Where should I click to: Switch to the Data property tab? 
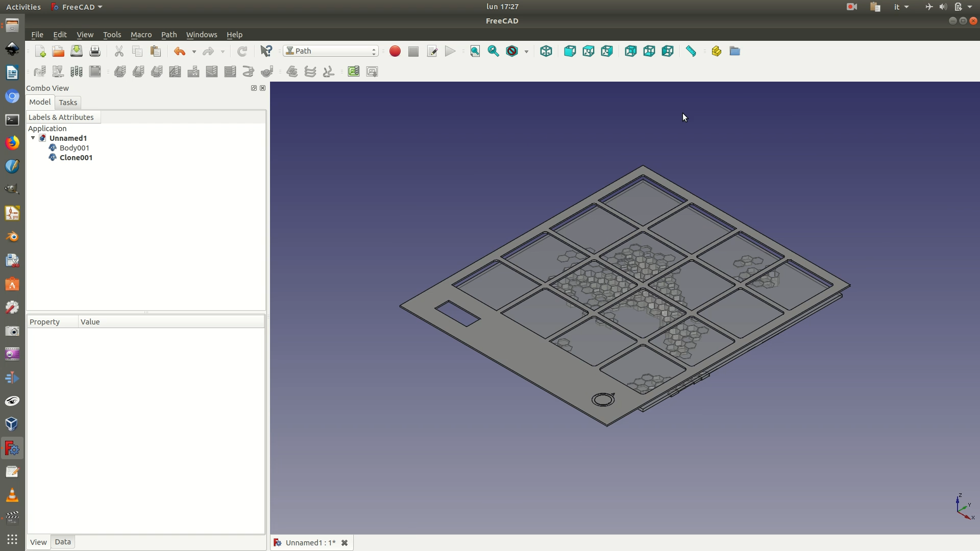pyautogui.click(x=63, y=542)
